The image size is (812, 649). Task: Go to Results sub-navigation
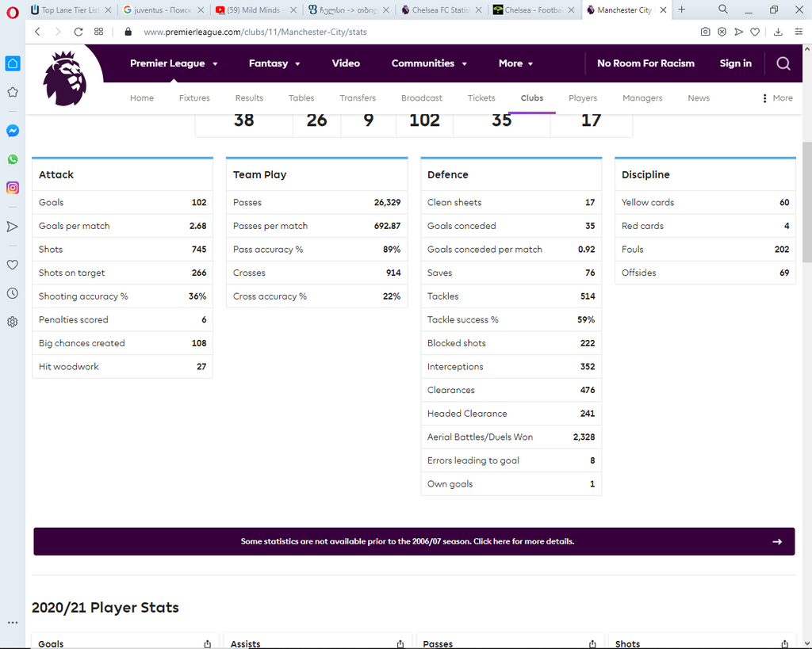(x=249, y=97)
